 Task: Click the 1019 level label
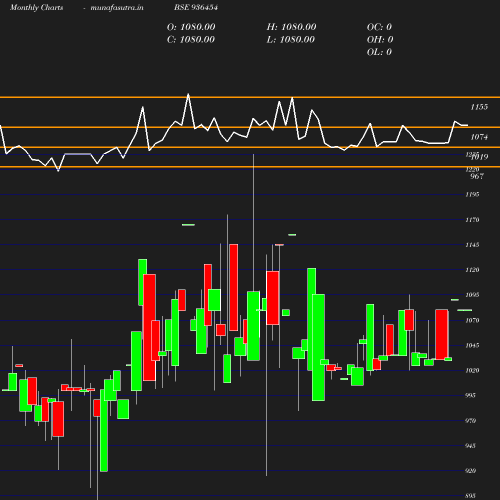[x=480, y=157]
